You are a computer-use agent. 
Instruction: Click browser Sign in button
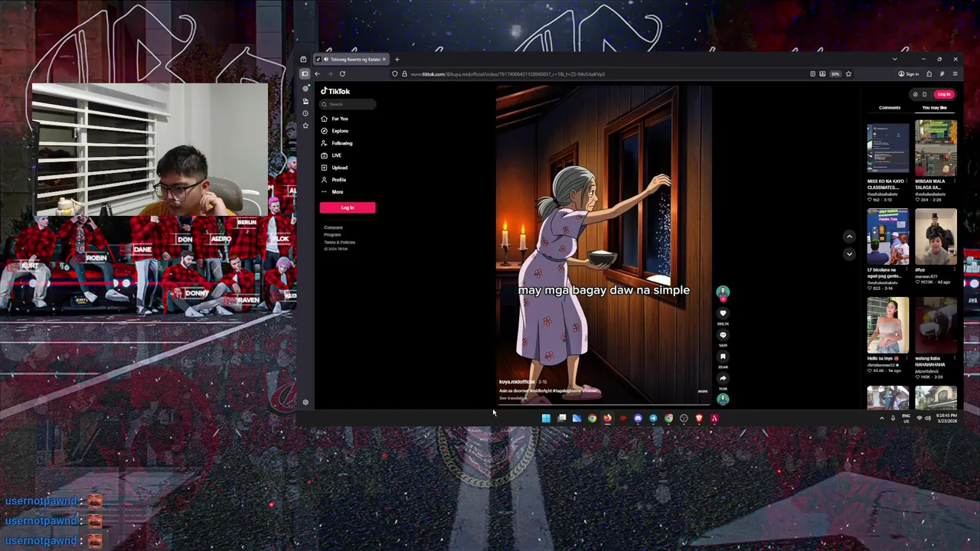(908, 74)
